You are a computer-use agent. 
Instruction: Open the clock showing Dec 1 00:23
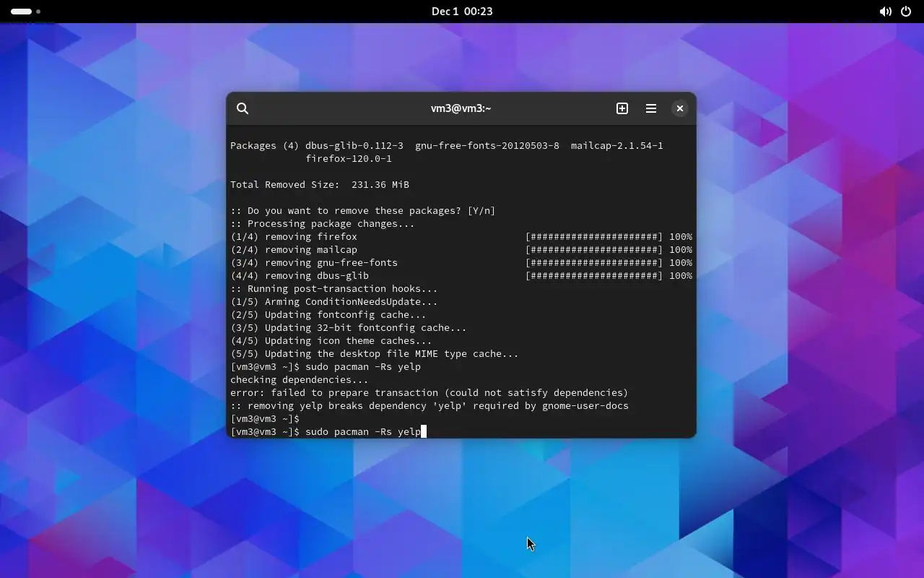coord(462,12)
